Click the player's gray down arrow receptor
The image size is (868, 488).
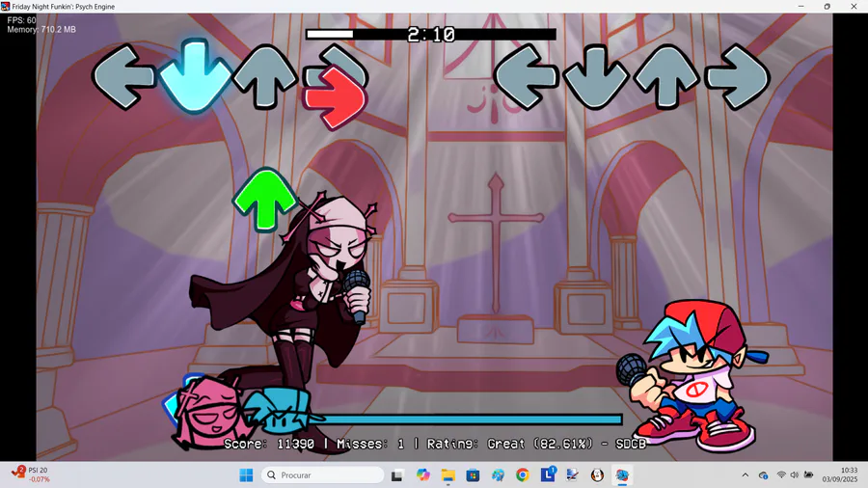[x=596, y=77]
